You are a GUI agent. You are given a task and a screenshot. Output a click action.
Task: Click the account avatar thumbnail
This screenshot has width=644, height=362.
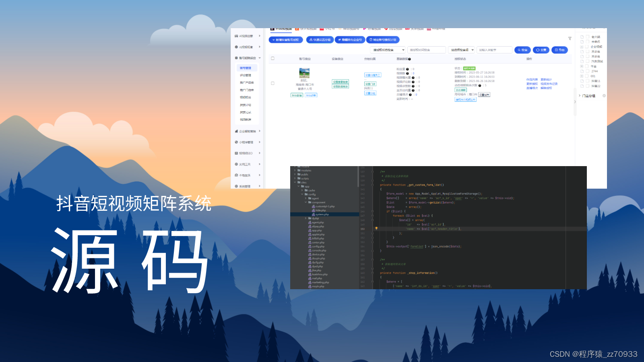point(304,73)
